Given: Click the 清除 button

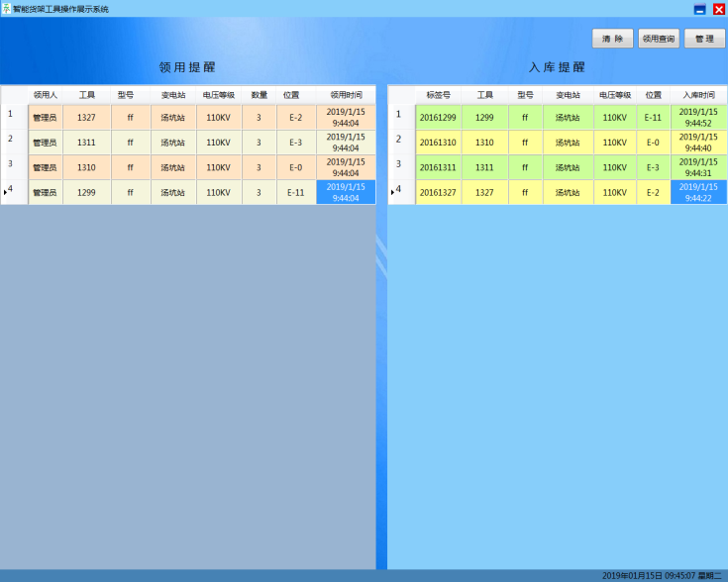Looking at the screenshot, I should pyautogui.click(x=612, y=39).
